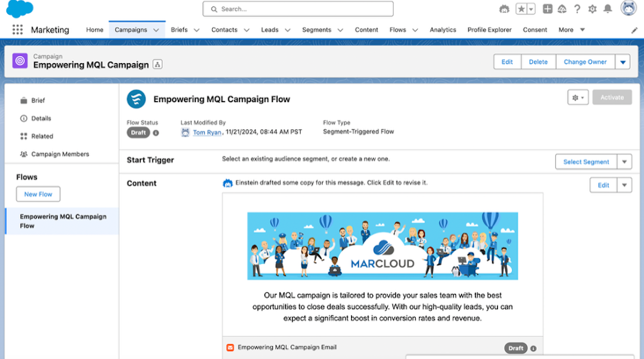
Task: Open Campaign Members in sidebar
Action: (x=62, y=154)
